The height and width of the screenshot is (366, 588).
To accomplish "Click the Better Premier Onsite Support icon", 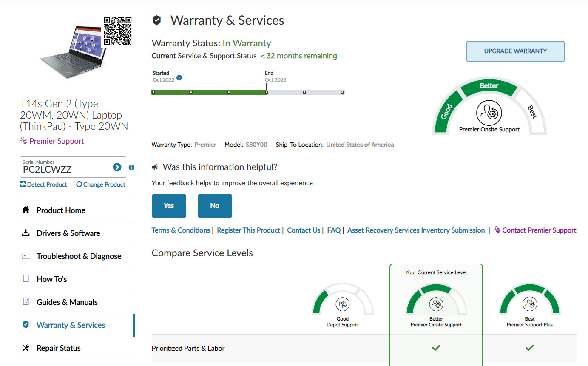I will click(436, 304).
